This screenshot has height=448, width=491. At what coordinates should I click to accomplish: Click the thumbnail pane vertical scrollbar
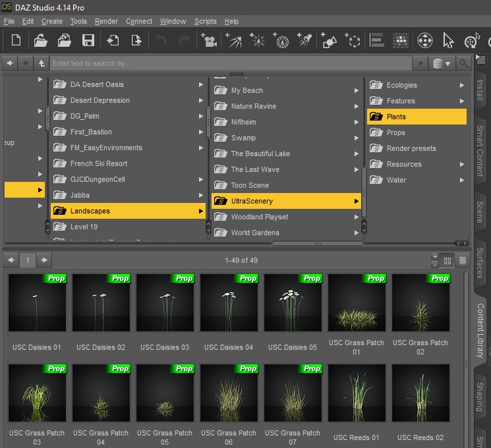point(466,363)
